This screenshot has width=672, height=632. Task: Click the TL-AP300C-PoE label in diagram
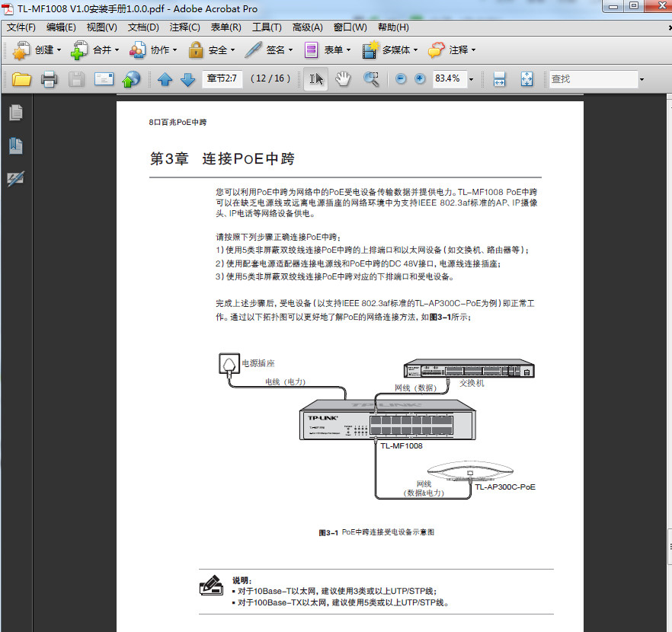coord(505,487)
